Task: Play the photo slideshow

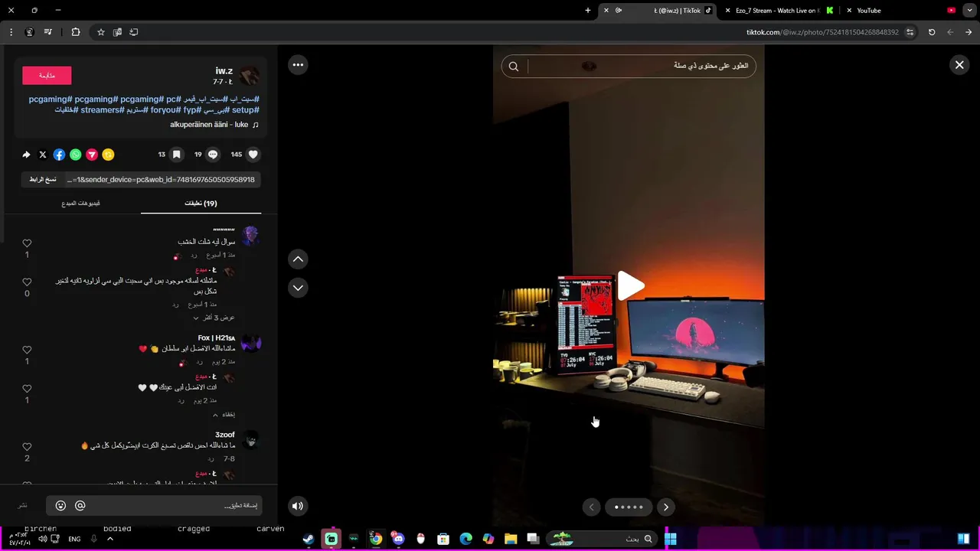Action: coord(630,285)
